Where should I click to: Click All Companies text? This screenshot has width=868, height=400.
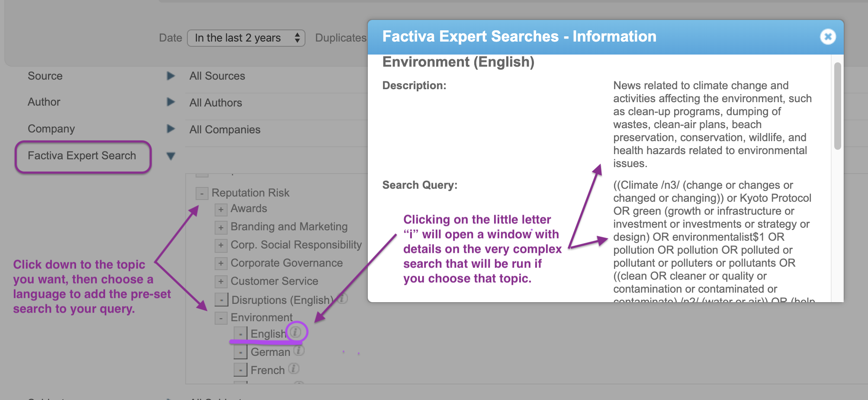point(225,130)
